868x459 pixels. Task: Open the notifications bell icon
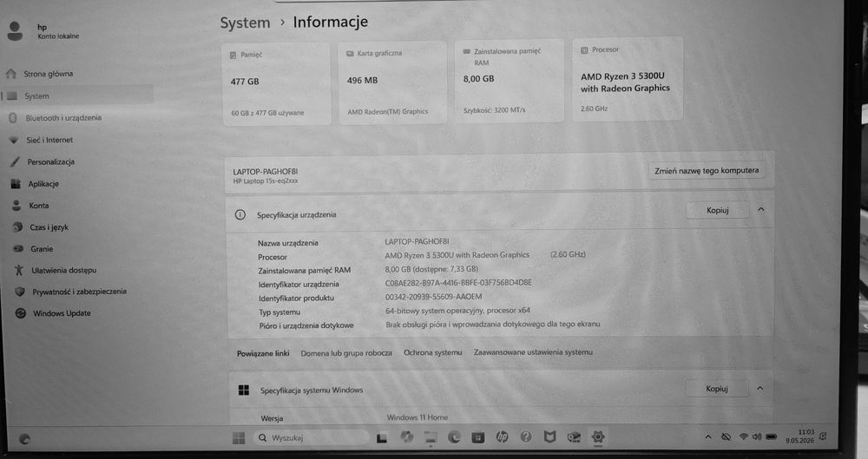tap(824, 436)
